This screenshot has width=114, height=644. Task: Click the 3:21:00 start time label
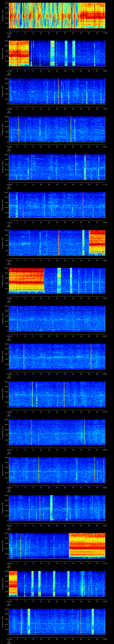coord(9,223)
